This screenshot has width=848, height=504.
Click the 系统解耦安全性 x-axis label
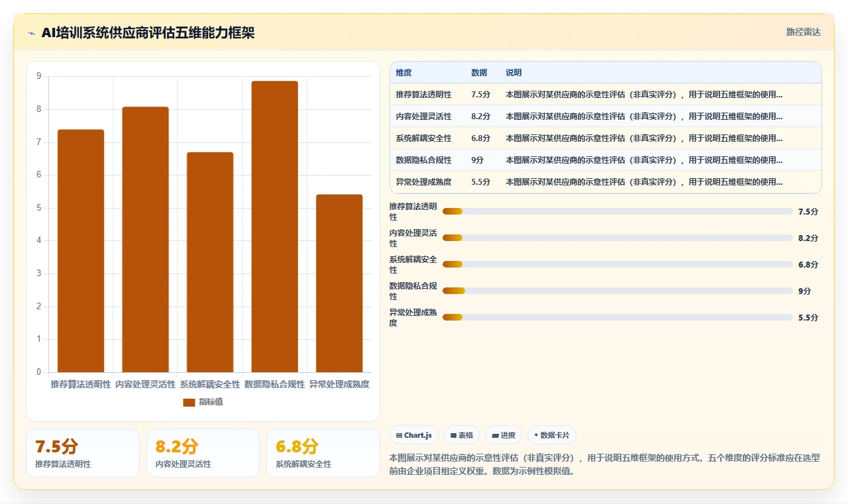pyautogui.click(x=210, y=384)
